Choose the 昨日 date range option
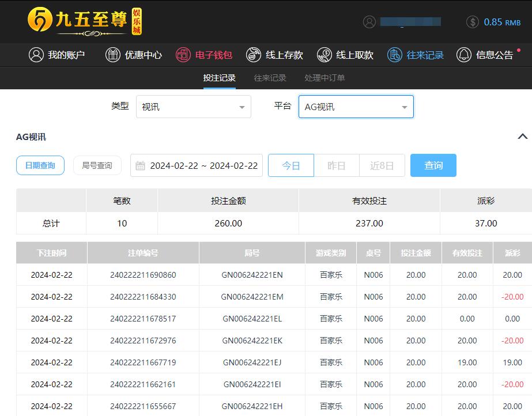This screenshot has height=416, width=532. pos(336,165)
